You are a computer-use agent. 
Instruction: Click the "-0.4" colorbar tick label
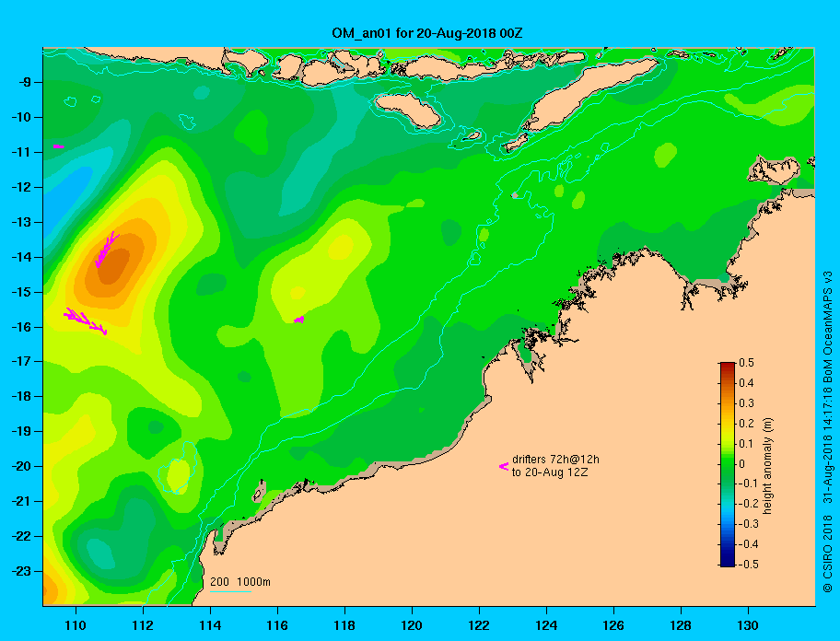pyautogui.click(x=748, y=544)
